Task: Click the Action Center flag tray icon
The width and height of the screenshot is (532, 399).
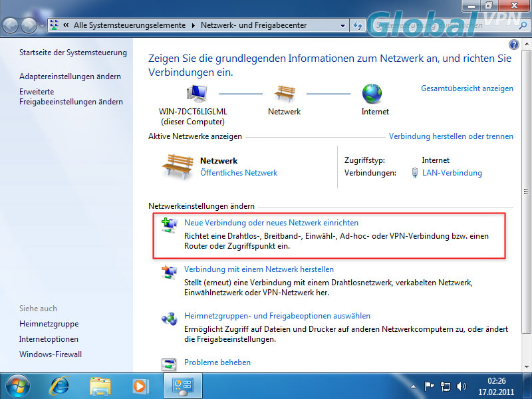Action: pos(430,386)
